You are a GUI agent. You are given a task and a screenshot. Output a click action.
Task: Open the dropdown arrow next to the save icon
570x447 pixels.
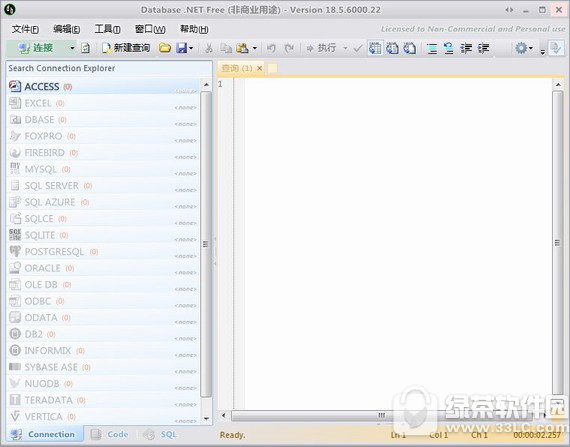[x=191, y=48]
